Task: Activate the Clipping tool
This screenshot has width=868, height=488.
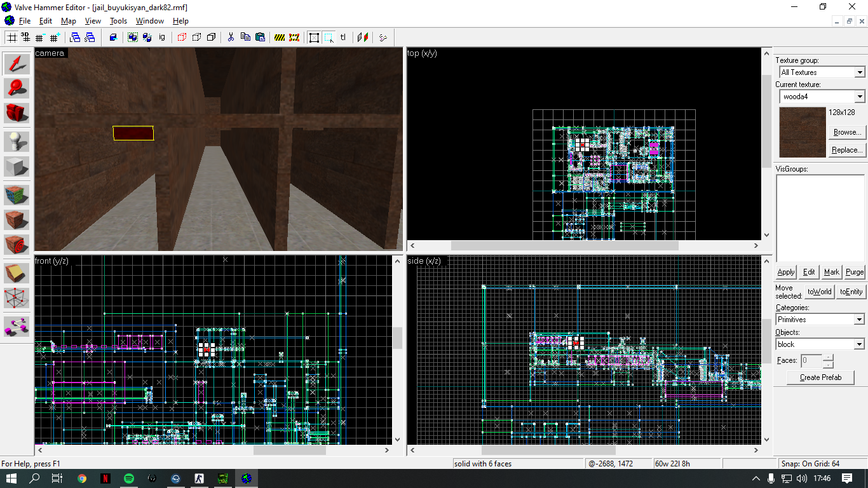Action: [x=17, y=273]
